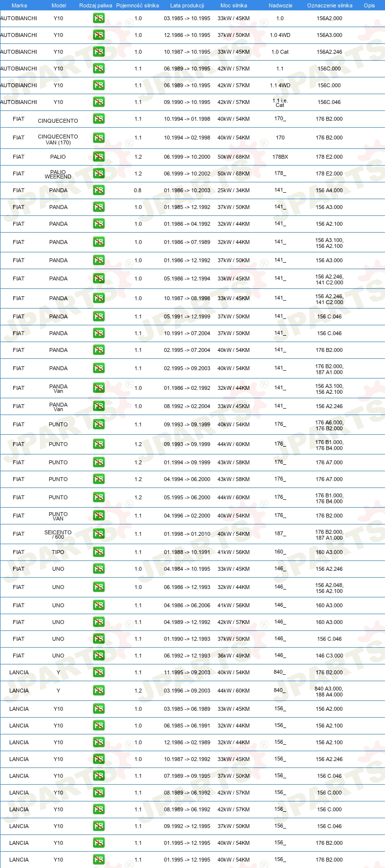The width and height of the screenshot is (385, 868).
Task: Click fuel icon in Autobianchi 1.0 Cat row
Action: click(98, 52)
